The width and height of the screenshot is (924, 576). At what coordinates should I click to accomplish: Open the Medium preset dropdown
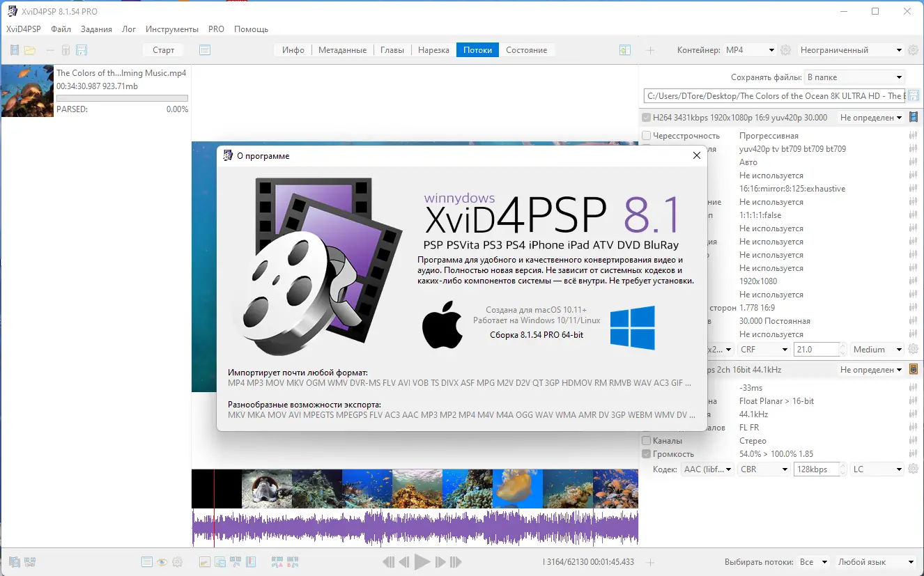877,350
